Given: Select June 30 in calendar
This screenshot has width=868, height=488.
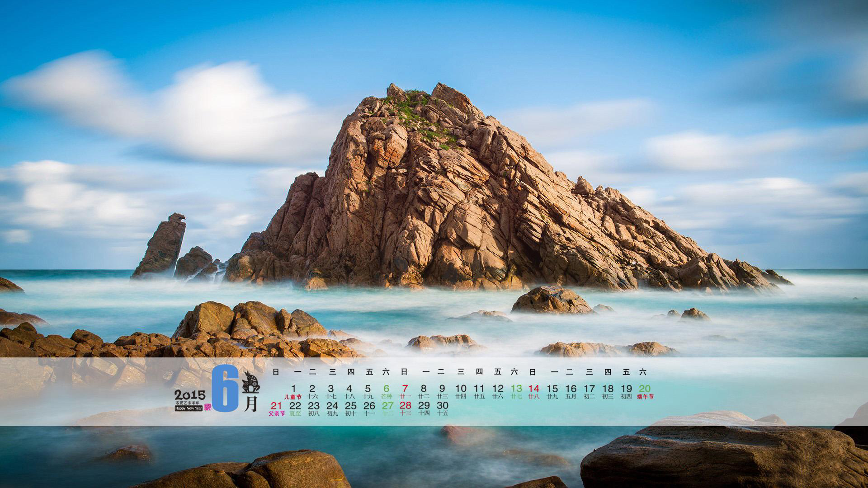Looking at the screenshot, I should click(443, 406).
